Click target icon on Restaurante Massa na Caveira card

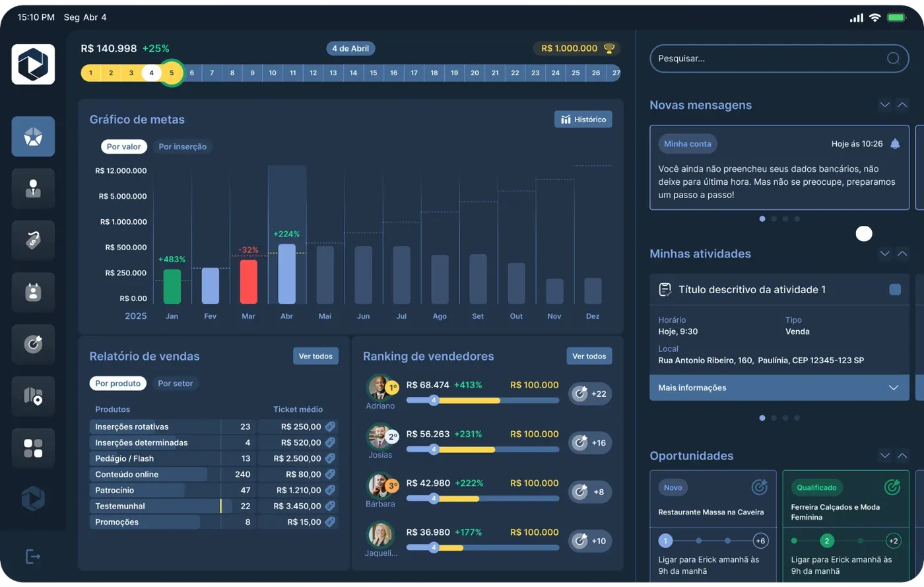(x=760, y=487)
